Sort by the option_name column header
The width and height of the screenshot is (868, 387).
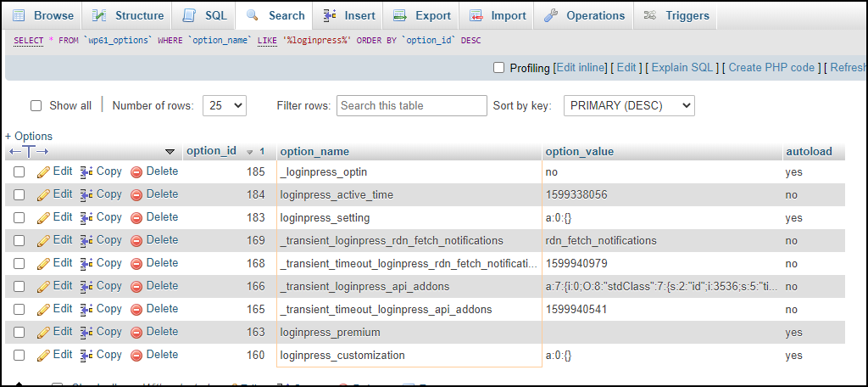click(x=314, y=151)
